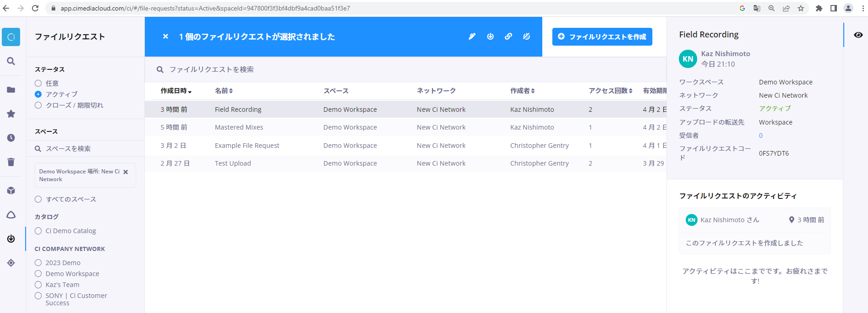The height and width of the screenshot is (313, 868).
Task: Select the Mastered Mixes row
Action: click(x=406, y=127)
